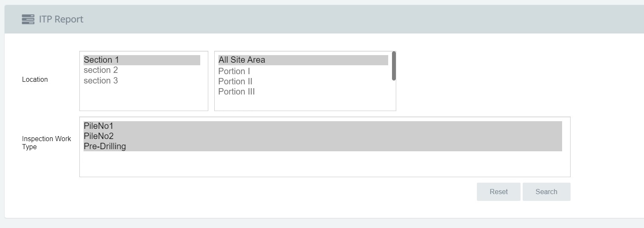
Task: Select PileNo2 inspection work type
Action: tap(322, 136)
